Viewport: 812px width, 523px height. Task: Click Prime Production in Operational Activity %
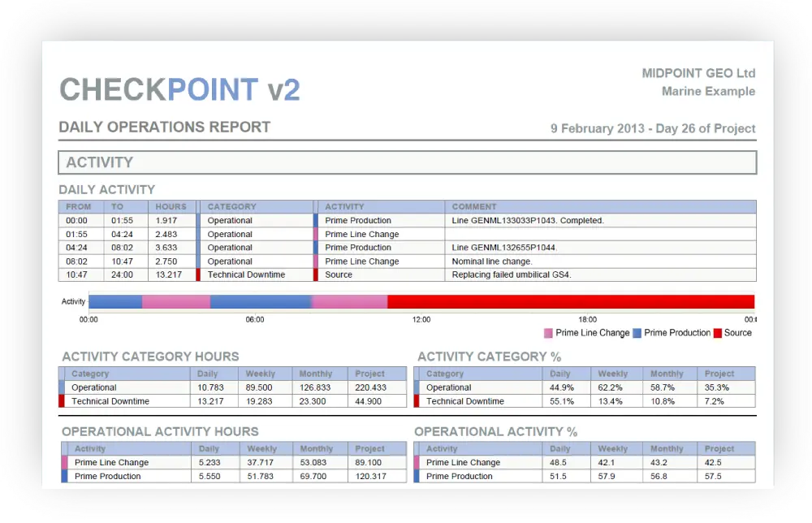[x=460, y=477]
